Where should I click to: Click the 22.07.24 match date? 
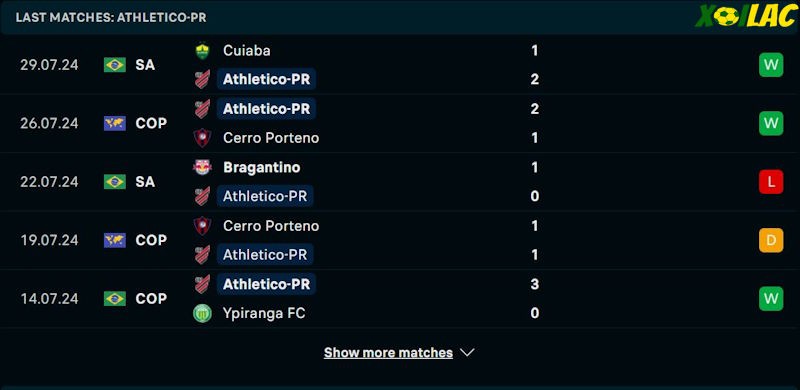49,182
